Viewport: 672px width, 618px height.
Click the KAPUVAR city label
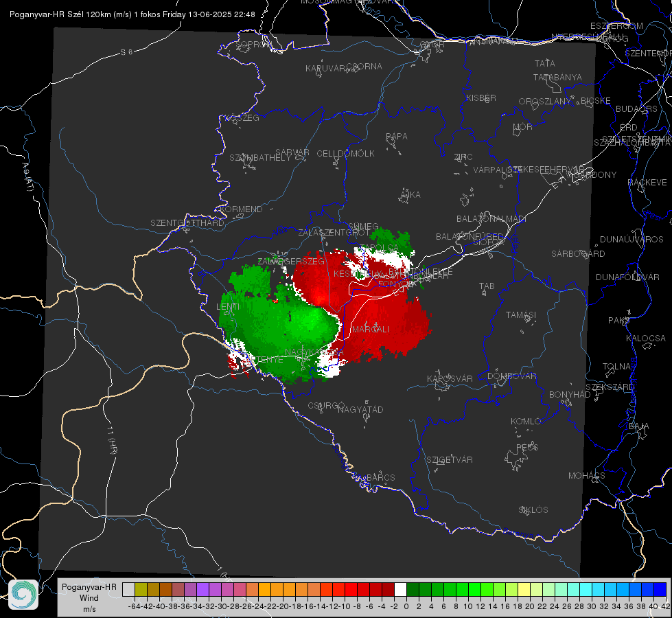pos(327,69)
